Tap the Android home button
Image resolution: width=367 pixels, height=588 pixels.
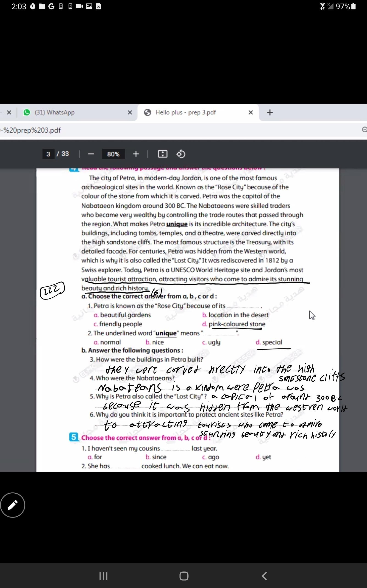pos(184,576)
